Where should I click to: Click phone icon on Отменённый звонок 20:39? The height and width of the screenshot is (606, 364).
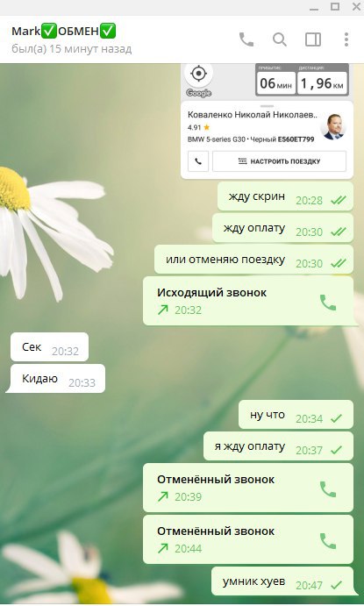click(328, 489)
